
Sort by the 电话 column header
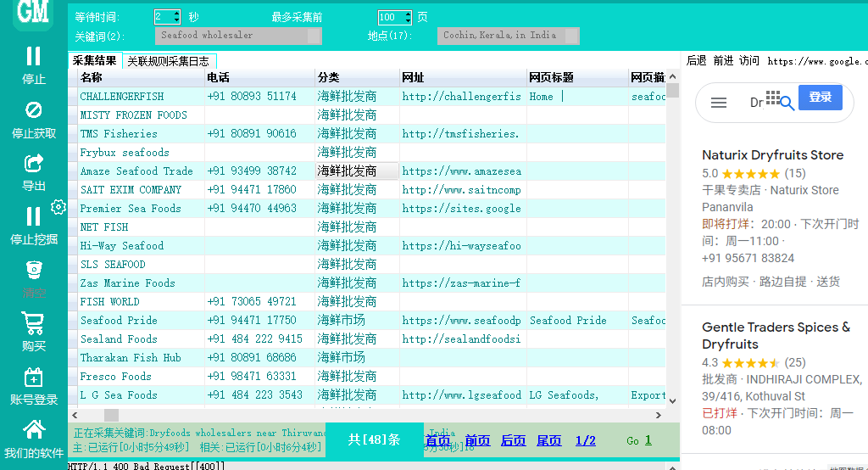coord(259,77)
